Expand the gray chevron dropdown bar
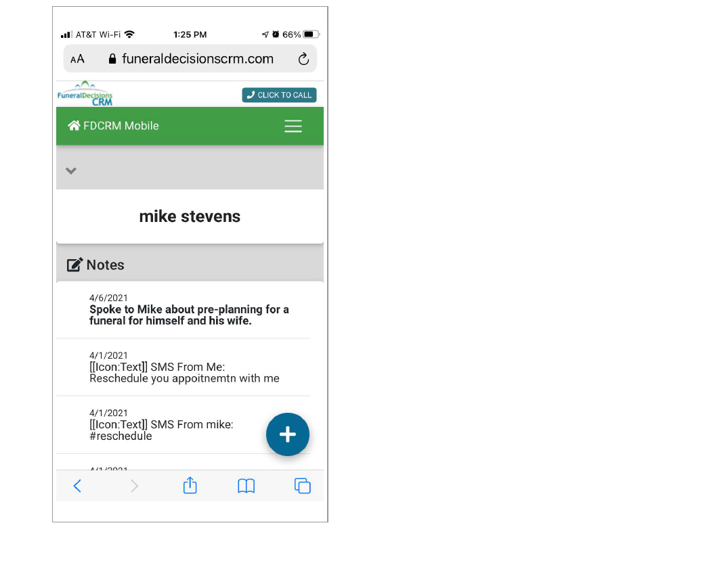This screenshot has height=563, width=728. point(71,171)
